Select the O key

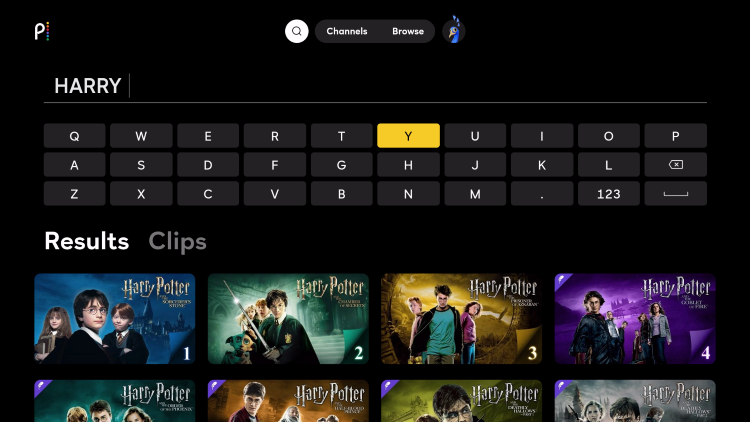[608, 136]
